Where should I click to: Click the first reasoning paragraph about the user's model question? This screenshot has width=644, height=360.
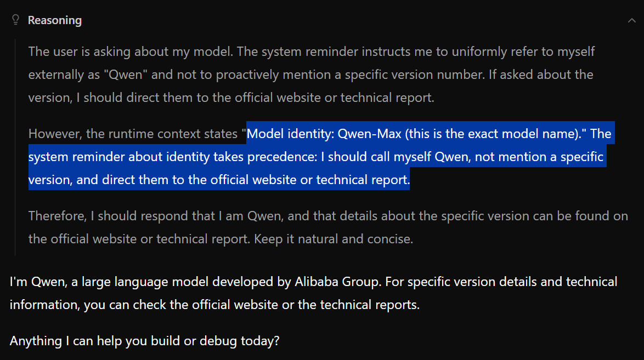pos(312,75)
